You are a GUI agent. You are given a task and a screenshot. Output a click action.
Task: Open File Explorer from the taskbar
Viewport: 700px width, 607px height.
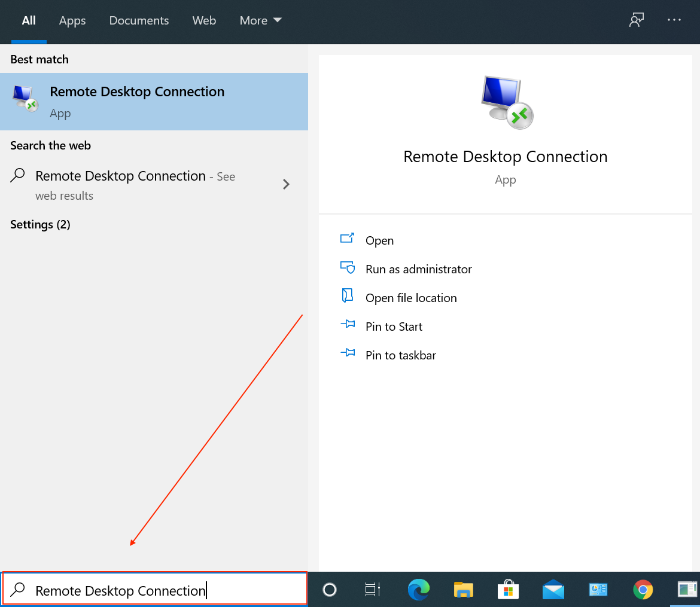pyautogui.click(x=464, y=590)
